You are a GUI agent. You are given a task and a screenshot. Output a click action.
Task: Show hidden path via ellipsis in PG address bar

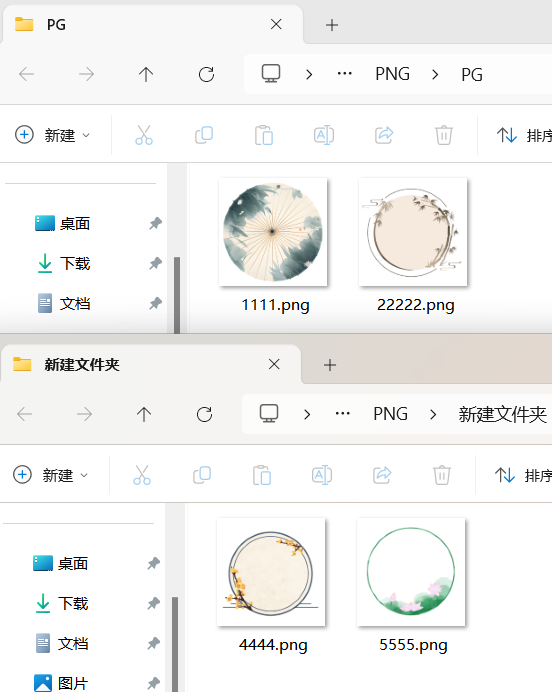[345, 74]
